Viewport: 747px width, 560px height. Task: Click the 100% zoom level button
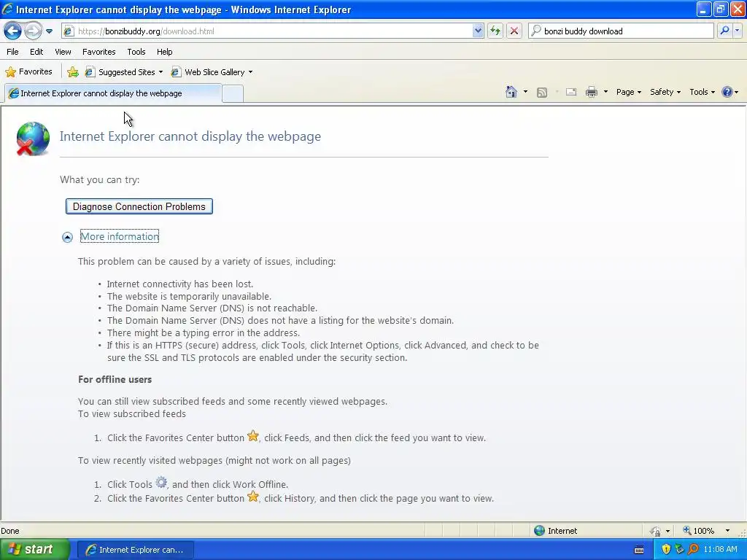pos(699,531)
